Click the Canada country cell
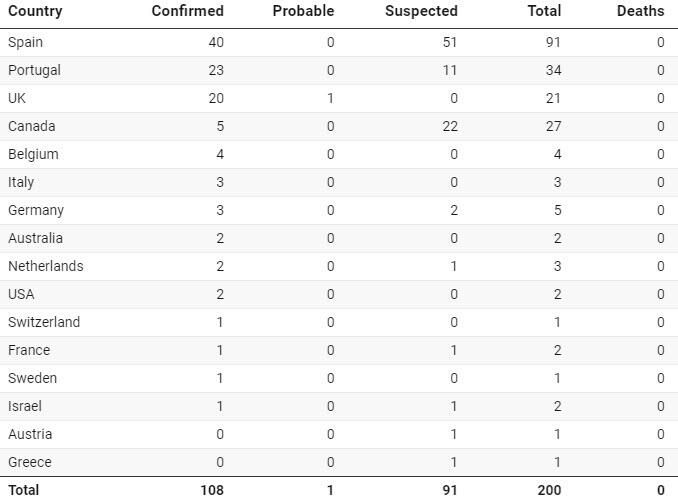This screenshot has width=678, height=500. 31,126
